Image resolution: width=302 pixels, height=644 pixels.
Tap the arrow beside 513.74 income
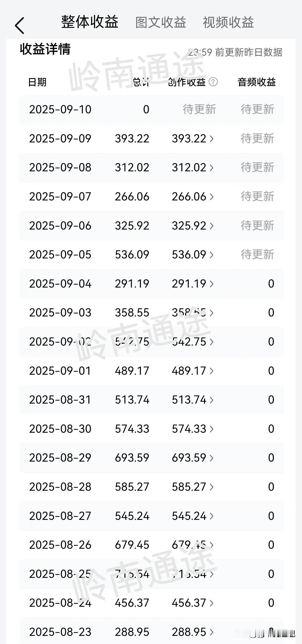coord(212,399)
